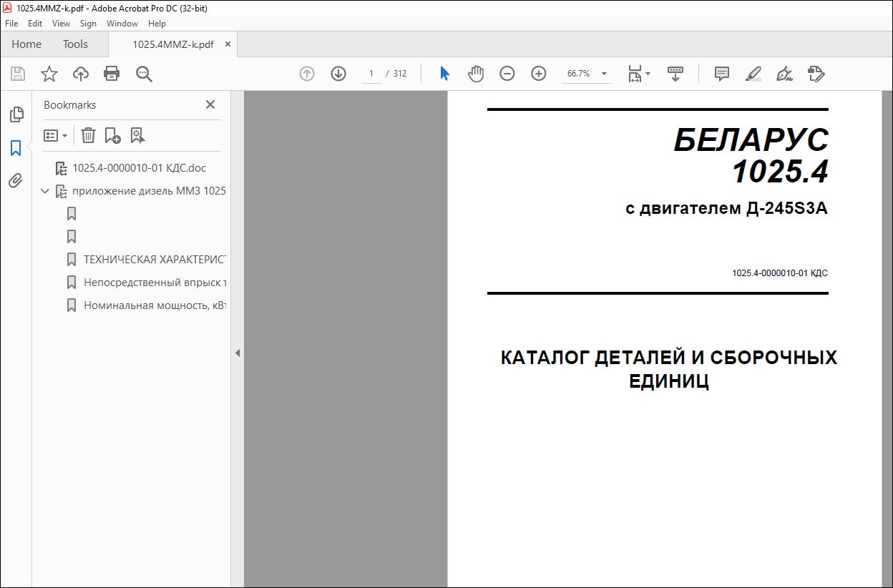
Task: Click the 'БЕЛАРУС' title in document
Action: (751, 140)
